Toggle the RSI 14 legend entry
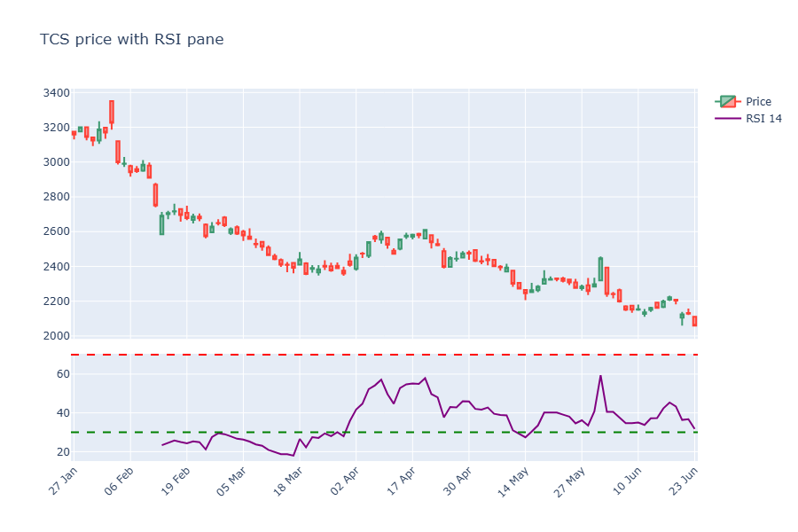 click(x=748, y=118)
